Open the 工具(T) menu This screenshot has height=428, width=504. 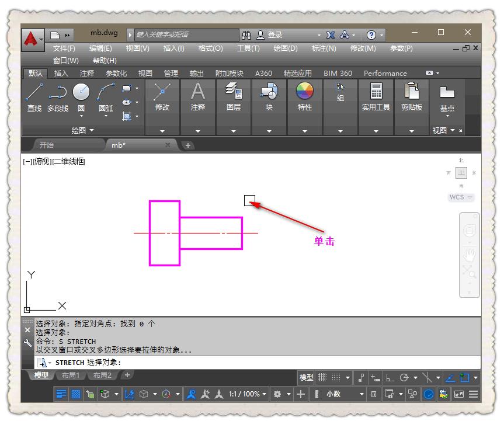click(248, 49)
